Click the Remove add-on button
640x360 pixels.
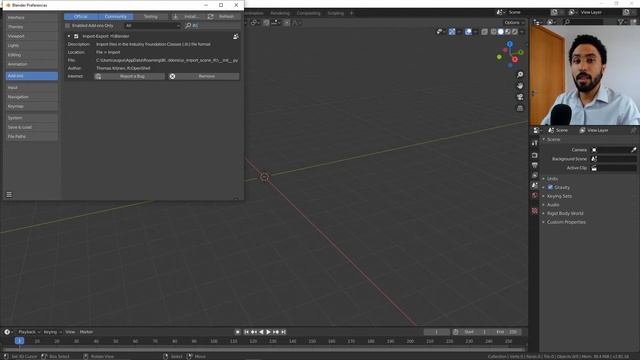tap(204, 76)
